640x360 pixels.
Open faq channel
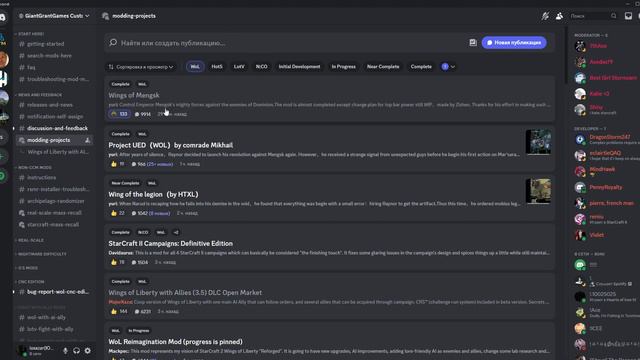coord(54,67)
